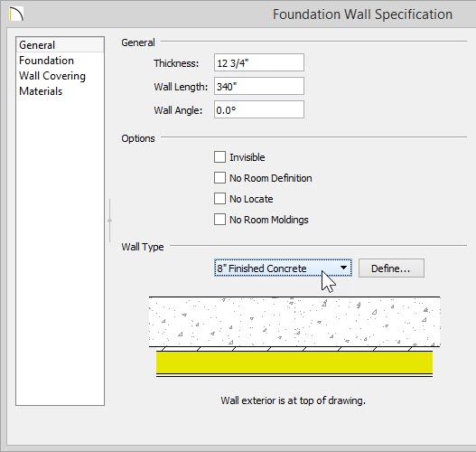Check the No Locate option
The width and height of the screenshot is (476, 452).
[x=219, y=199]
